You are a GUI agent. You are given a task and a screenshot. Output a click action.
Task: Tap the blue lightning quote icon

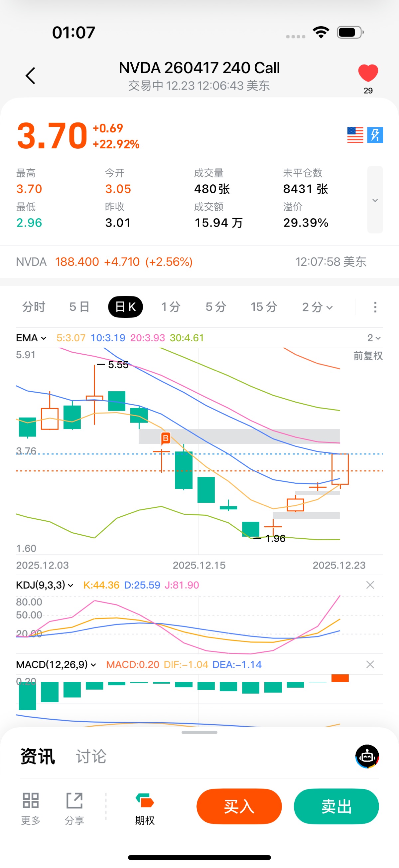coord(375,135)
